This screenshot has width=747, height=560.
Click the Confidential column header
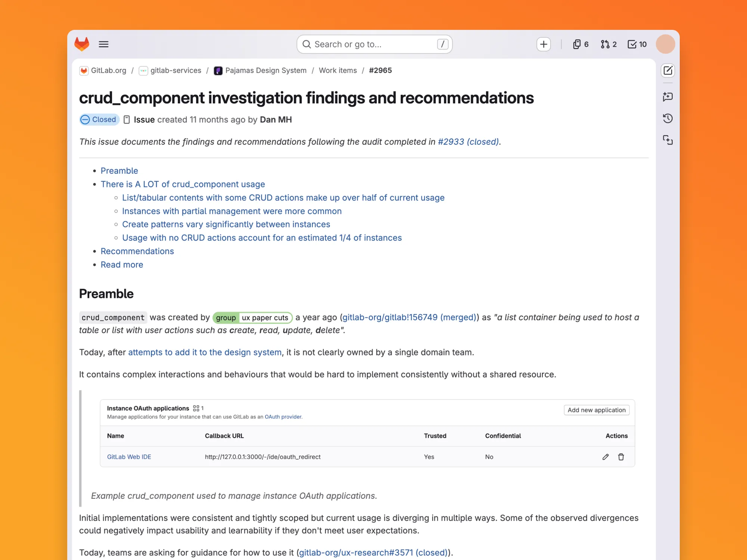[x=503, y=436]
